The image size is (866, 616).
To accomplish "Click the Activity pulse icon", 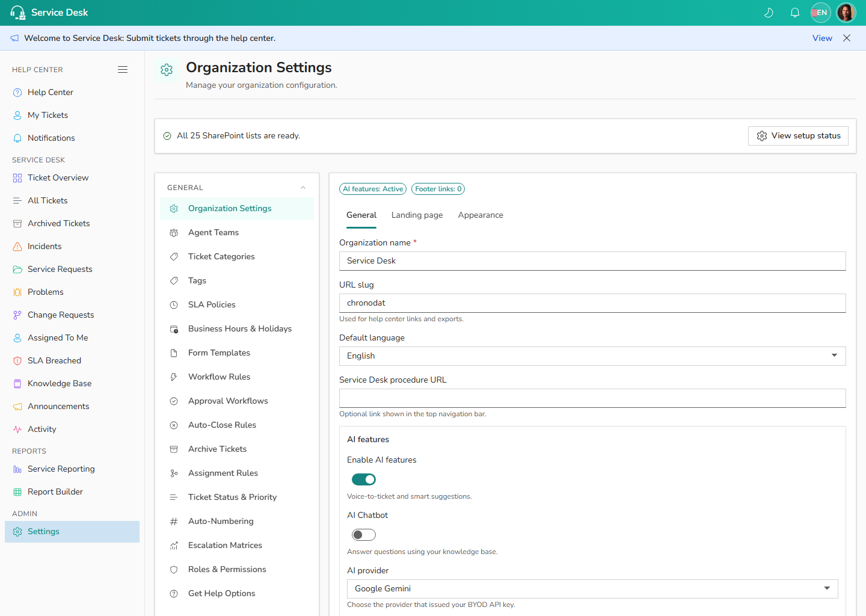I will tap(17, 430).
